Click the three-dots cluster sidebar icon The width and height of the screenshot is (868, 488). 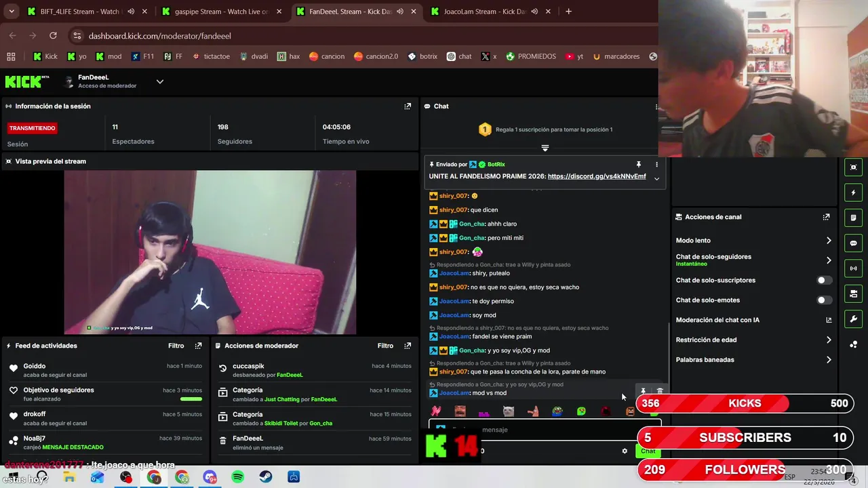pyautogui.click(x=853, y=344)
